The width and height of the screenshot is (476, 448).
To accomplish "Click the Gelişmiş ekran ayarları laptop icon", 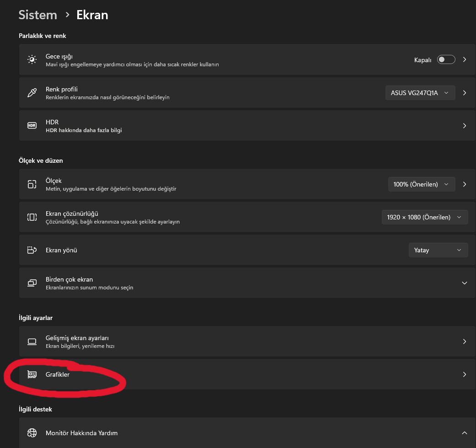I will 32,341.
